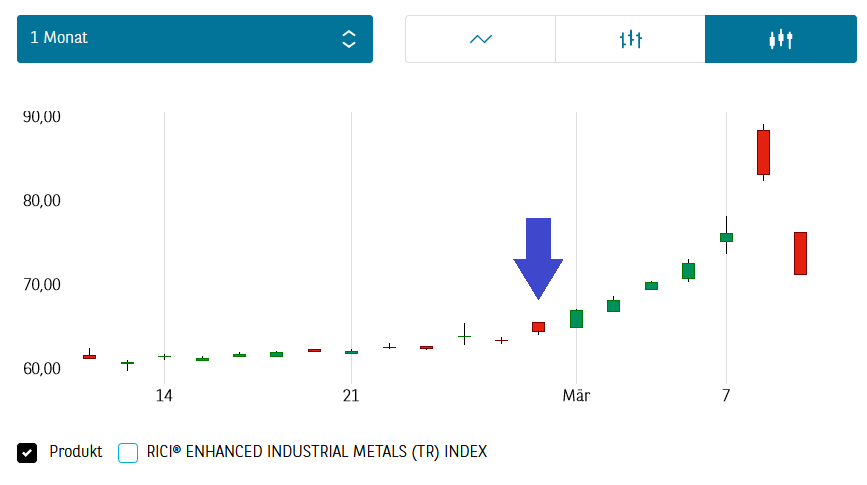Image resolution: width=867 pixels, height=485 pixels.
Task: Uncheck the Produkt checkbox
Action: tap(27, 453)
